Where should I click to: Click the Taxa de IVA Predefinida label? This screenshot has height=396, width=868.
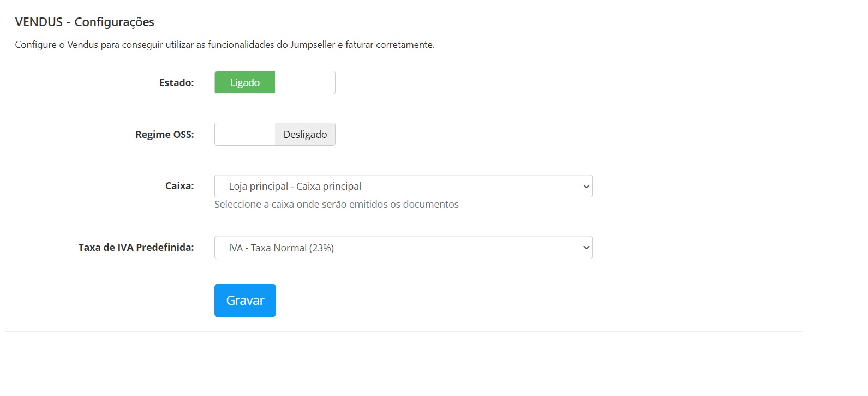(136, 248)
